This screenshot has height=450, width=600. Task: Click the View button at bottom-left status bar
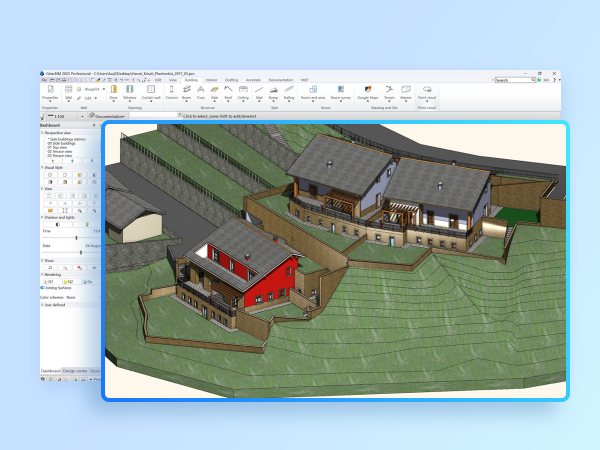96,379
